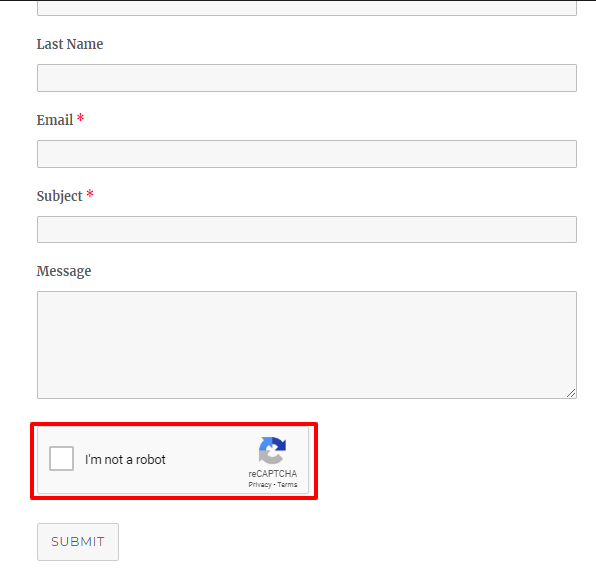Image resolution: width=596 pixels, height=576 pixels.
Task: Click the Last Name label
Action: [x=70, y=44]
